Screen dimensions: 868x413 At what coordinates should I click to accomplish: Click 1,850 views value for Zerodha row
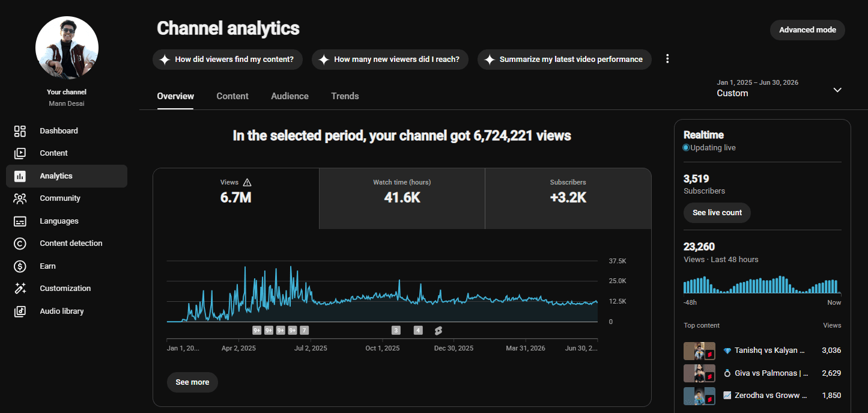(x=831, y=396)
